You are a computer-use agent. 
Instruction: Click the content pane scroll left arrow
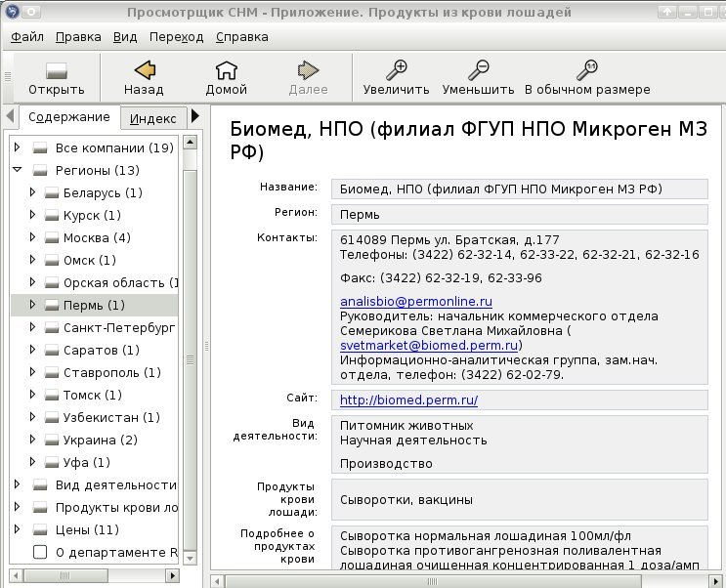coord(218,581)
